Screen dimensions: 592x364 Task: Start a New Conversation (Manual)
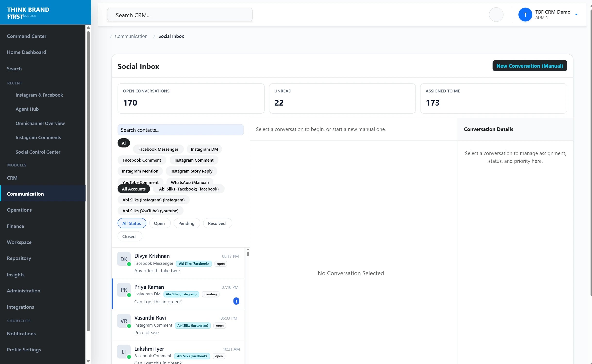pos(530,66)
